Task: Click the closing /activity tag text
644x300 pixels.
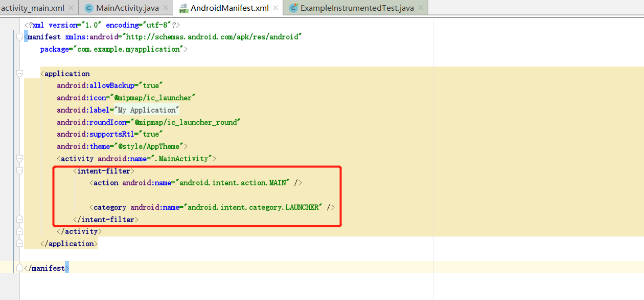Action: [x=79, y=231]
